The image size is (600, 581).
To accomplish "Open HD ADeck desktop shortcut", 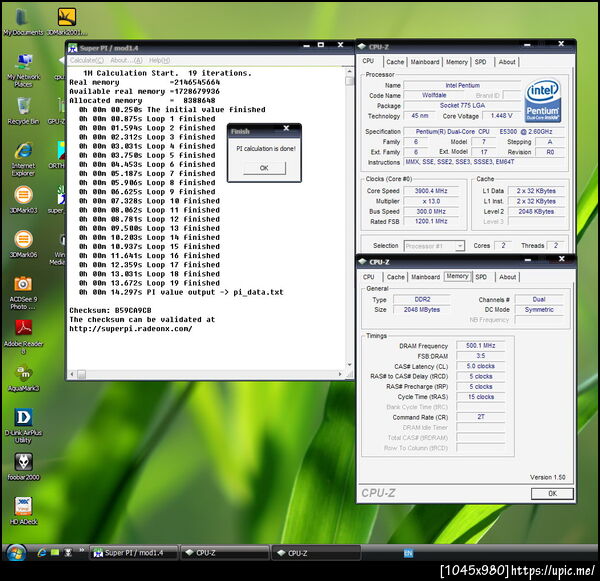I will (22, 507).
